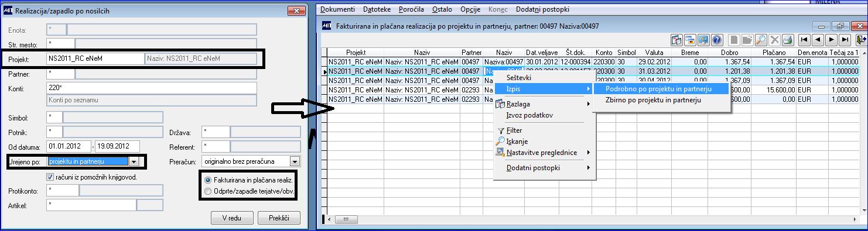
Task: Click the grayed open folder toolbar icon
Action: pyautogui.click(x=747, y=40)
